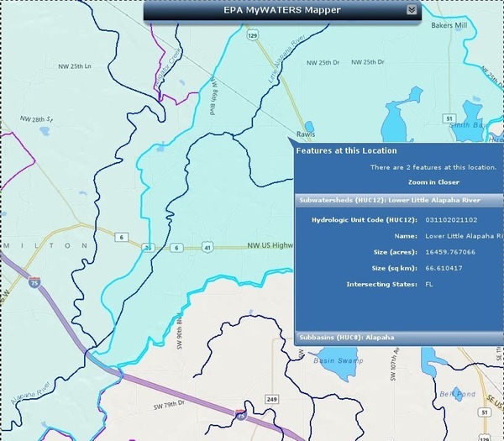Expand the EPA MyWATERS Mapper menu chevron
Screen dimensions: 504x441
411,10
